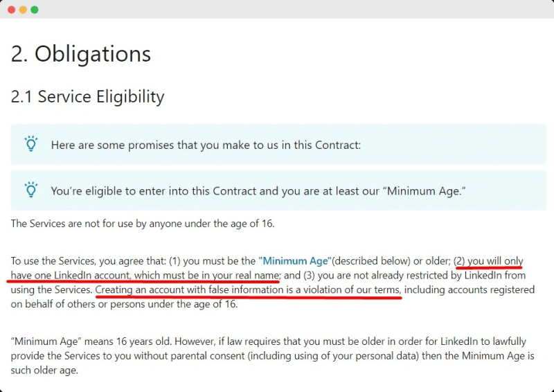Viewport: 554px width, 392px height.
Task: Close the window with the red button
Action: [x=11, y=10]
